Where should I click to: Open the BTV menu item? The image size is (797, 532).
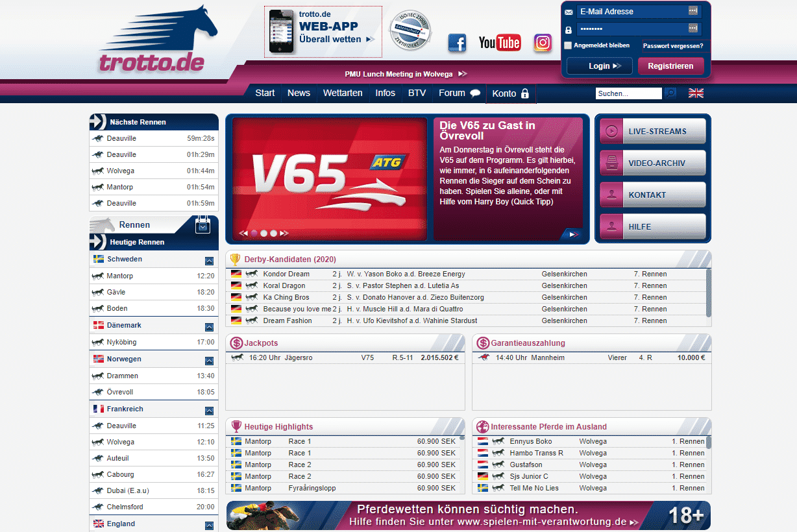pyautogui.click(x=417, y=93)
